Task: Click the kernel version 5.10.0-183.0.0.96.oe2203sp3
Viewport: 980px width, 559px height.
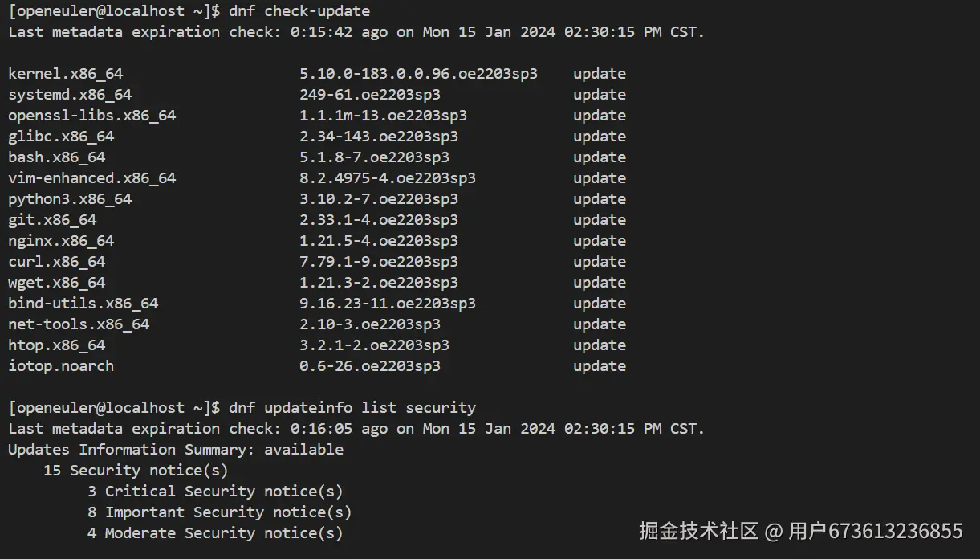Action: [x=418, y=74]
